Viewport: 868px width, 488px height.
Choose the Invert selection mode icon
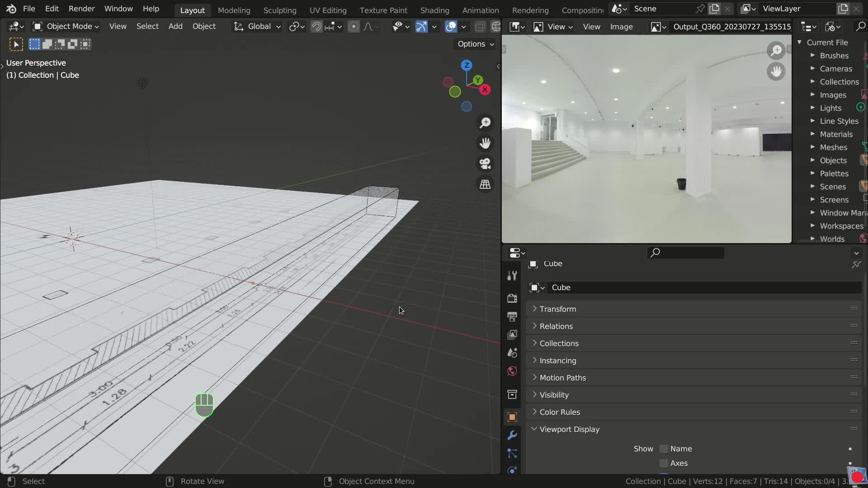(x=72, y=44)
